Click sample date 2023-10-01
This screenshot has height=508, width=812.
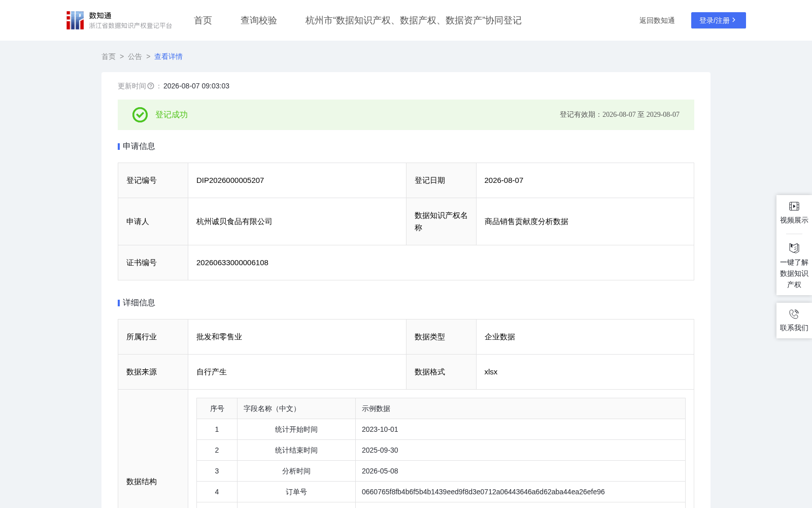[380, 429]
